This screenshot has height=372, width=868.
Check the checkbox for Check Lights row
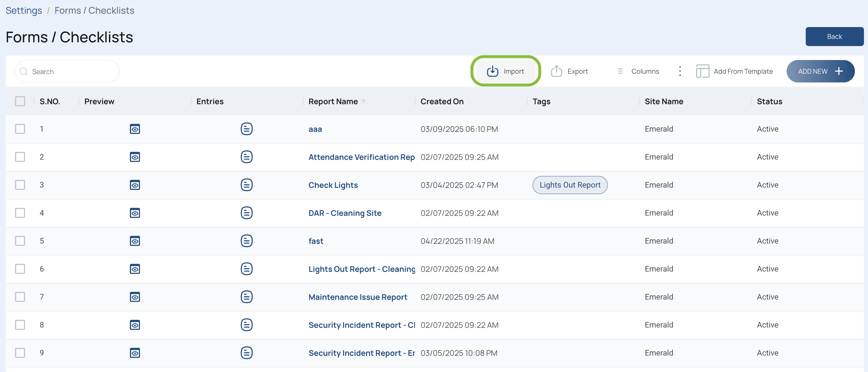tap(20, 184)
